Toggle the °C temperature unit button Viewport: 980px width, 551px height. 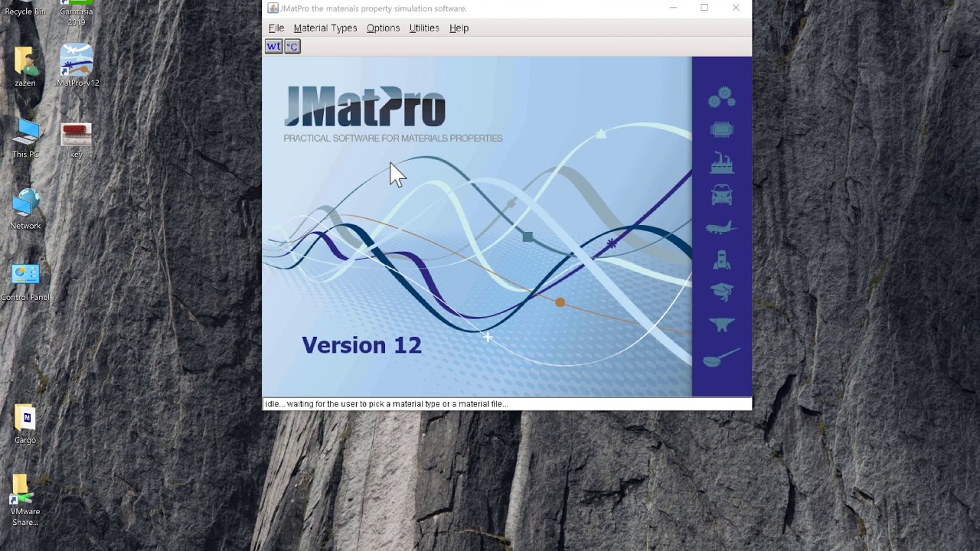coord(292,47)
